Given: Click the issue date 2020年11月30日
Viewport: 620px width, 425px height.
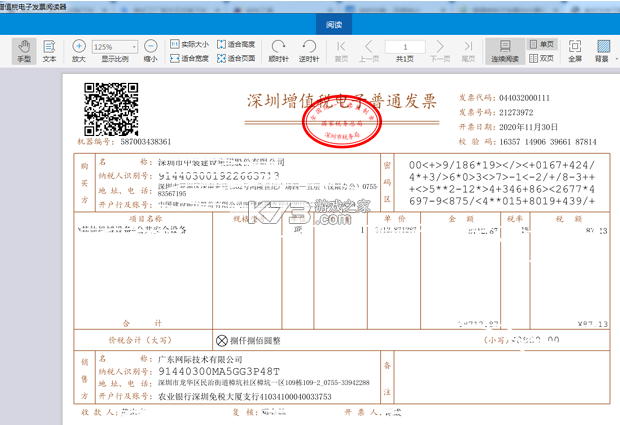Looking at the screenshot, I should point(528,127).
